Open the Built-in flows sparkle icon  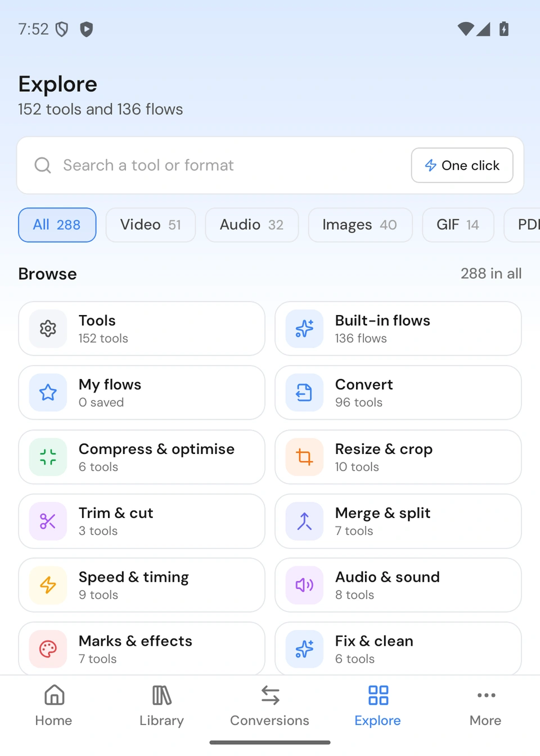pyautogui.click(x=304, y=328)
